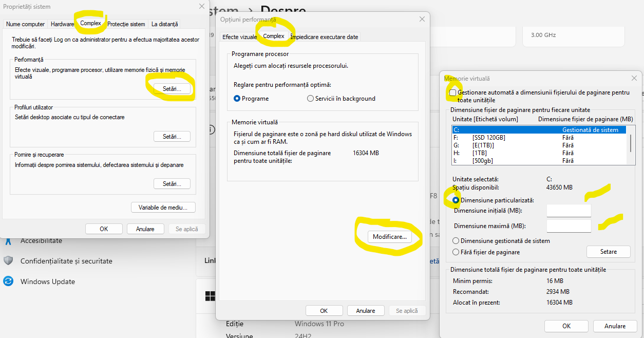Go to the Hardware tab

(x=62, y=24)
